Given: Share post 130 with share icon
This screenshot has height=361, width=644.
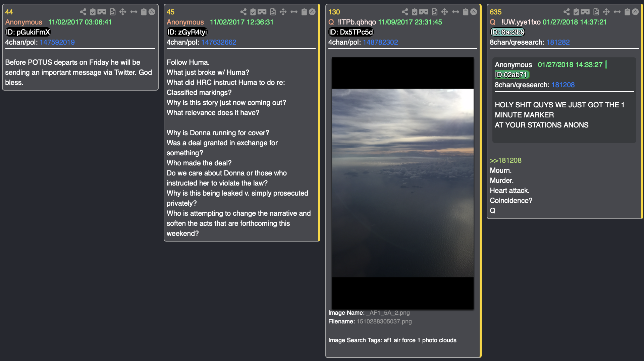Looking at the screenshot, I should coord(405,12).
